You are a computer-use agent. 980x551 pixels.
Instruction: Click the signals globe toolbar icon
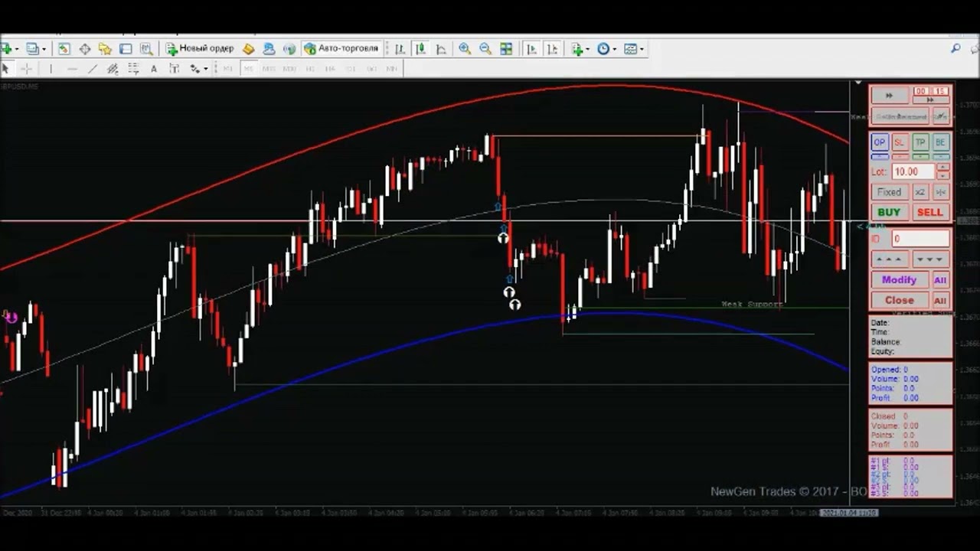tap(289, 49)
